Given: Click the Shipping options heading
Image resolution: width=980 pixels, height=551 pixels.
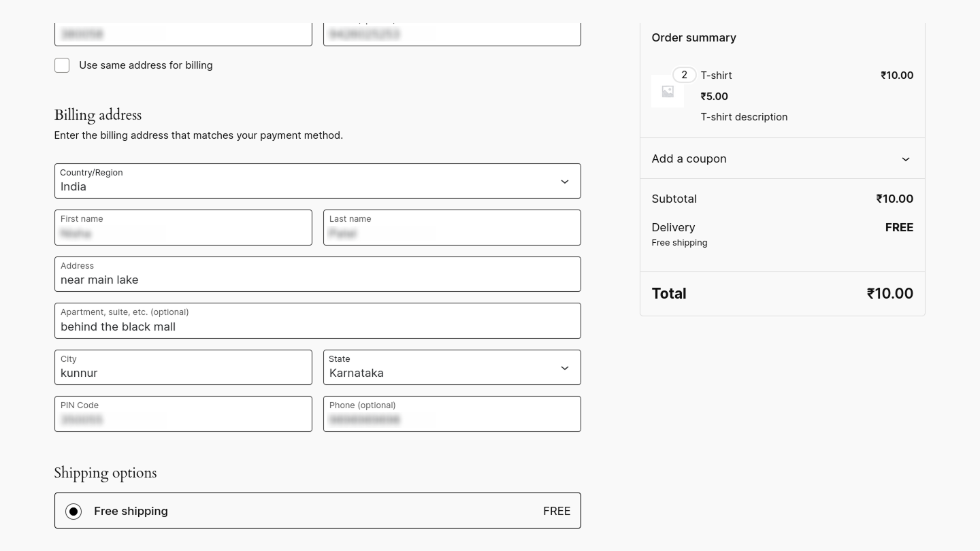Looking at the screenshot, I should 105,473.
